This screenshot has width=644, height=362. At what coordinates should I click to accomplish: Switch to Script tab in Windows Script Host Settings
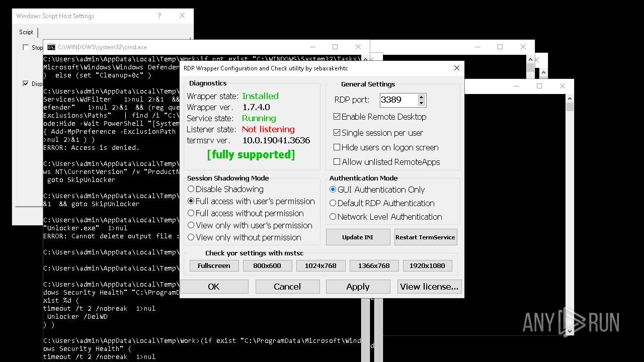(26, 32)
